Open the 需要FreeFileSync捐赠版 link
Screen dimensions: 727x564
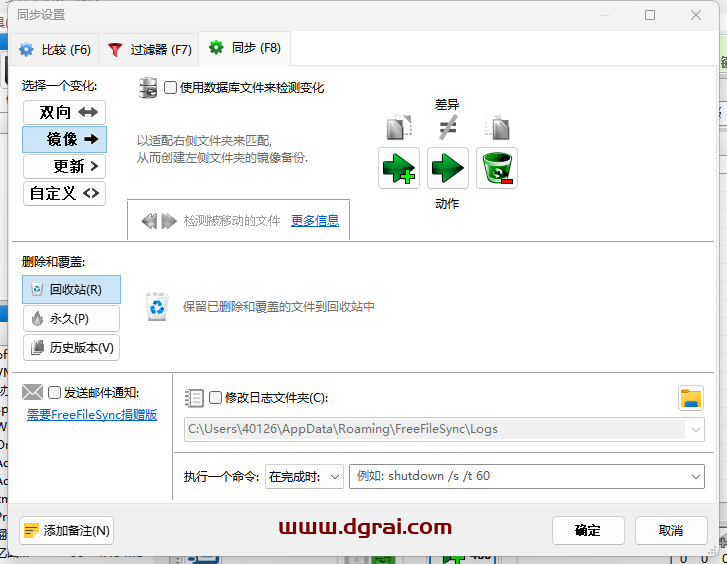click(92, 415)
